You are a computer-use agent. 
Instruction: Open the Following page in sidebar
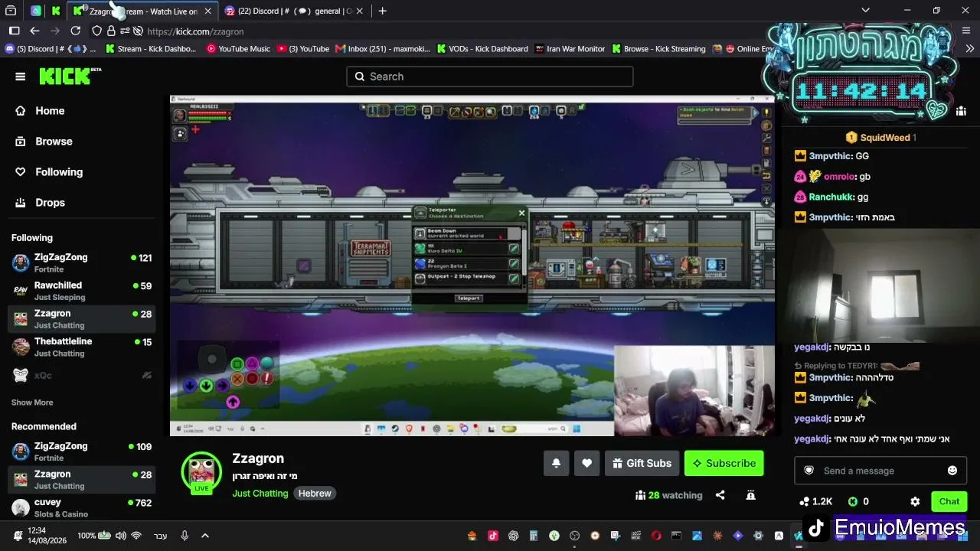pos(59,172)
